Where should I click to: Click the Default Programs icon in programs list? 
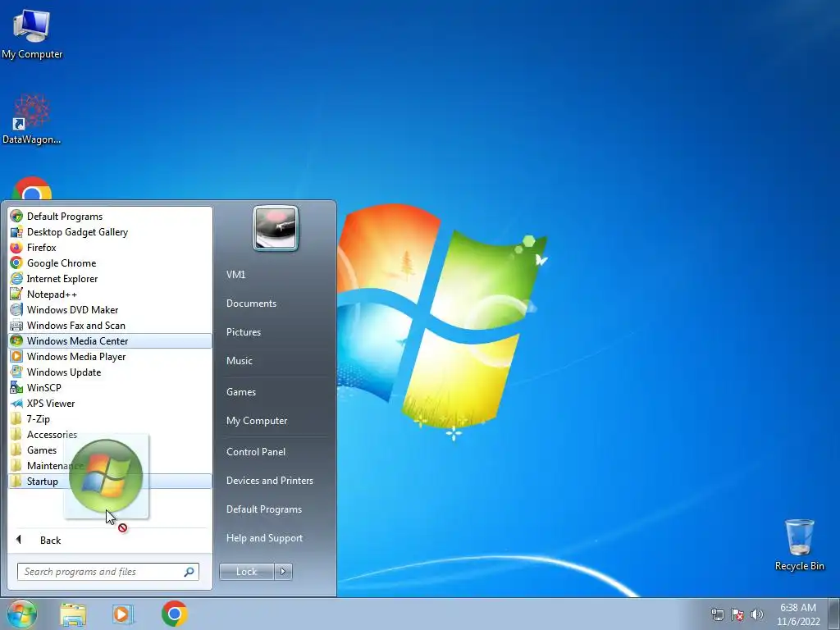pos(16,217)
